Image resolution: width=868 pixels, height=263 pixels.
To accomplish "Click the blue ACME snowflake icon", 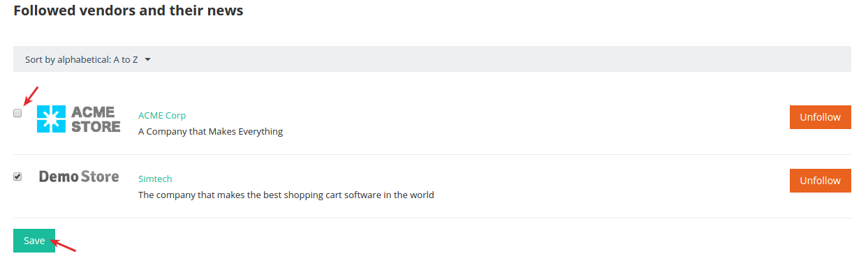I will click(51, 119).
